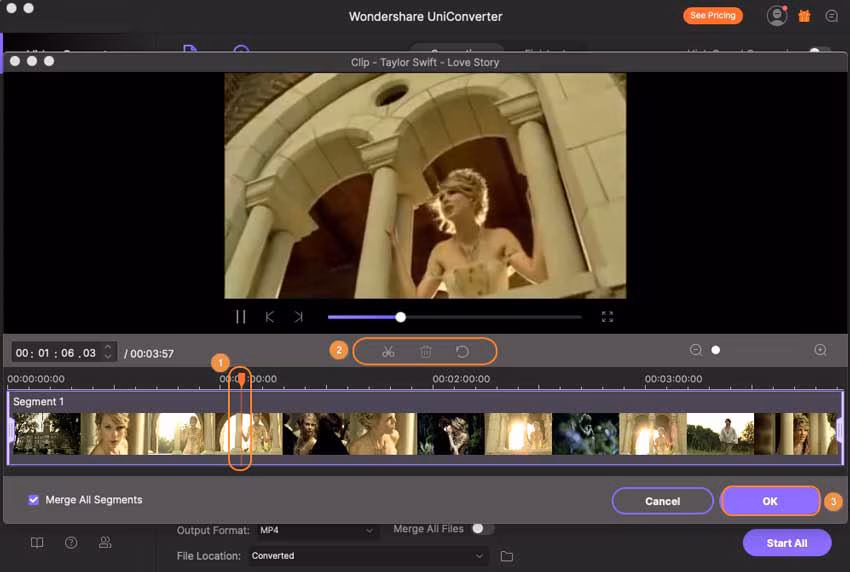Expand the Output Format MP4 dropdown
850x572 pixels.
(316, 530)
